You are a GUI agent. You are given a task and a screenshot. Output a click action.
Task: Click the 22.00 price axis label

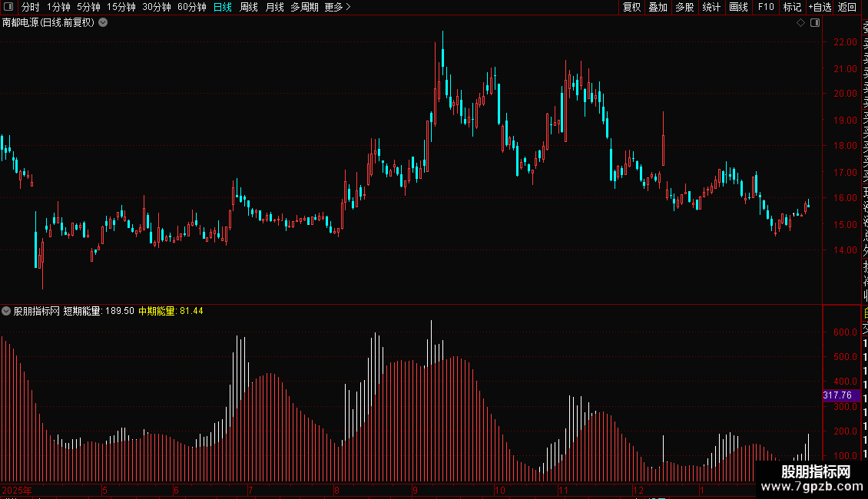coord(845,42)
